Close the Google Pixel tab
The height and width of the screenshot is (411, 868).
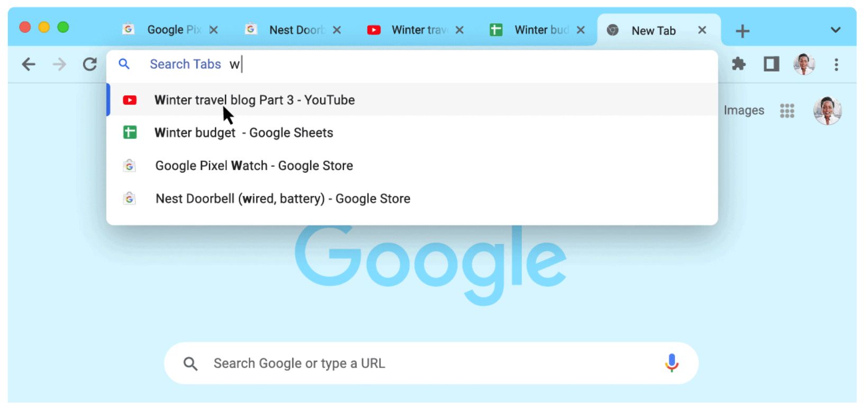[214, 30]
